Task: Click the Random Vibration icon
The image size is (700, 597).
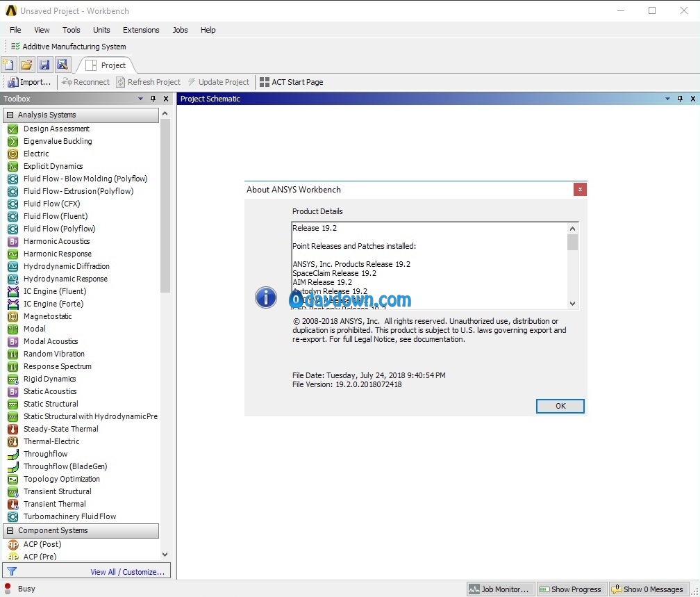Action: (x=13, y=354)
